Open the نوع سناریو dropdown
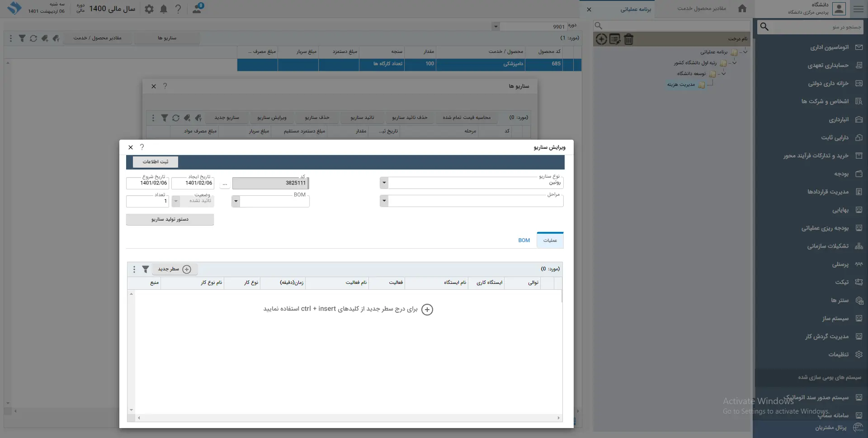The height and width of the screenshot is (438, 868). click(384, 183)
